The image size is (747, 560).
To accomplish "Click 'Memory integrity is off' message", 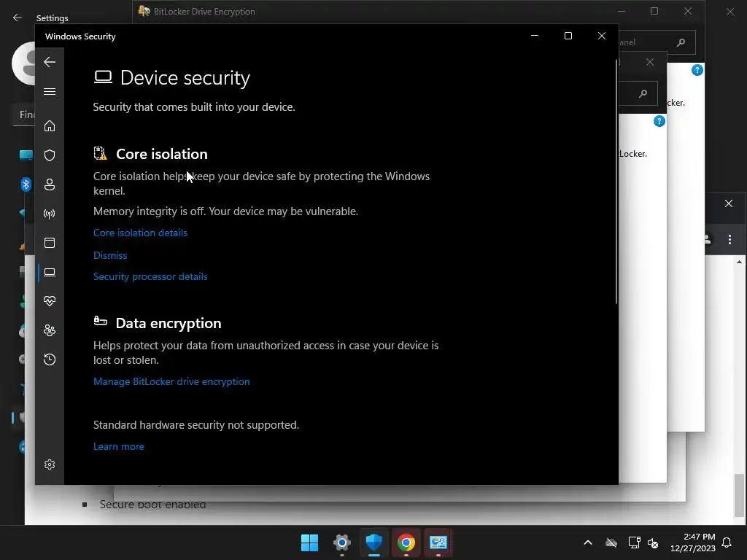I will point(226,211).
